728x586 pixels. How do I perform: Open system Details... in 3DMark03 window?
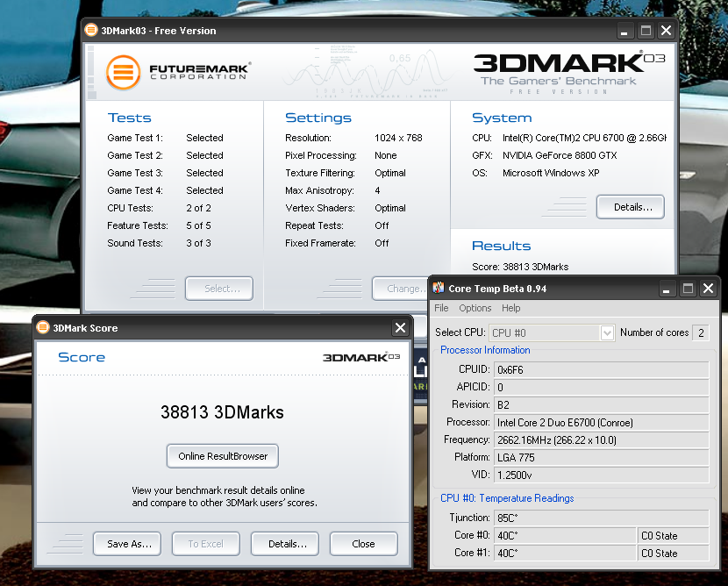pyautogui.click(x=631, y=207)
